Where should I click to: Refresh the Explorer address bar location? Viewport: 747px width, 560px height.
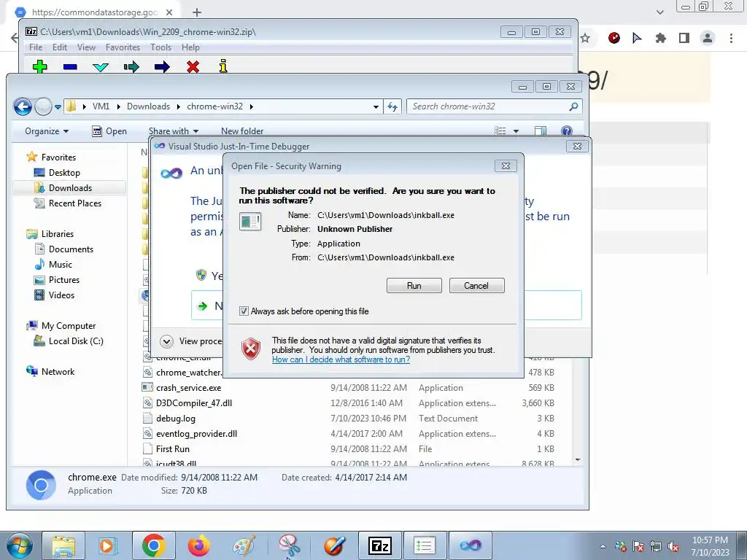point(392,106)
